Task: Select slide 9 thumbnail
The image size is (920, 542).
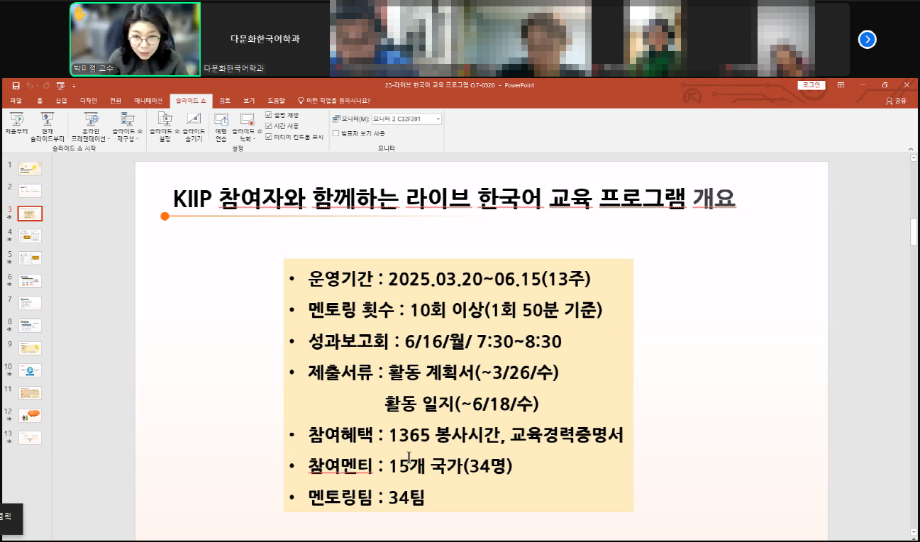Action: click(x=30, y=348)
